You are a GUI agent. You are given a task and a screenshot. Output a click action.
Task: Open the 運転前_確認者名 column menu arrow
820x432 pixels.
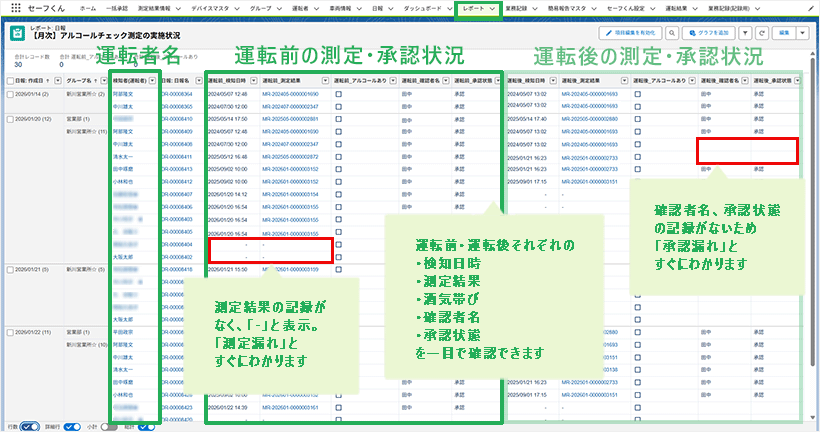click(446, 81)
